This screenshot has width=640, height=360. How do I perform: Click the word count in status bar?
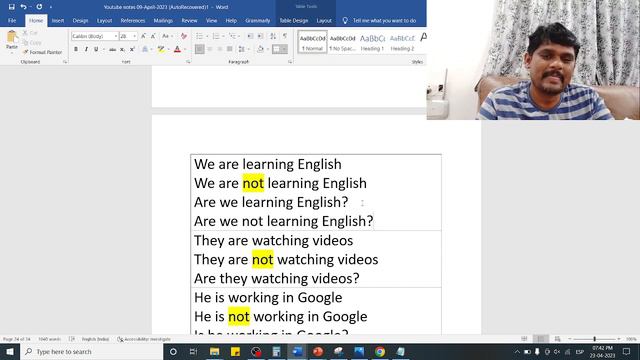49,339
